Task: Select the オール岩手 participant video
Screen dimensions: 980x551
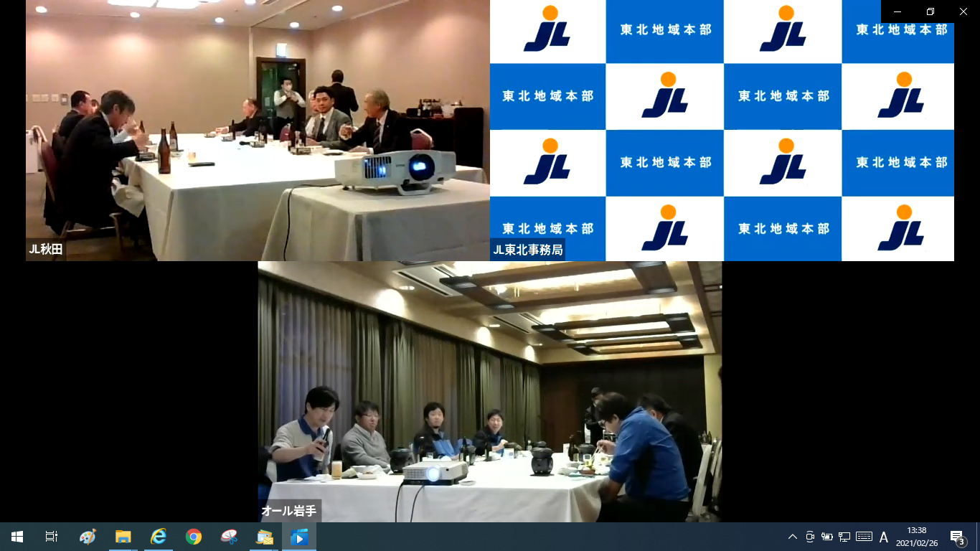Action: [490, 392]
